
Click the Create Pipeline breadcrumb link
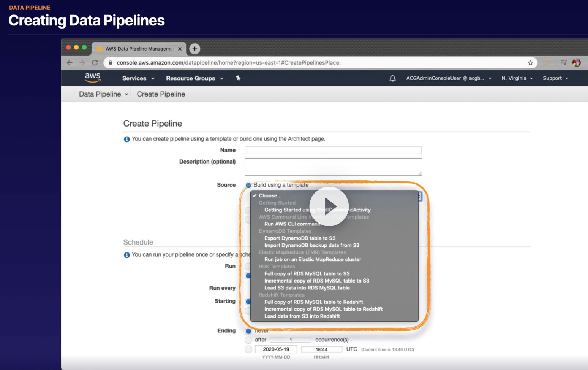pos(161,94)
